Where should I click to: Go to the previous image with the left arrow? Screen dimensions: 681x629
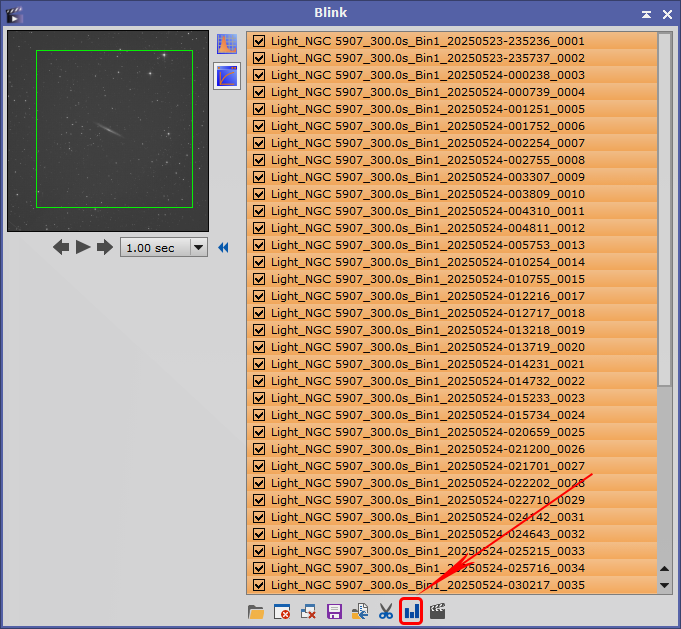(61, 248)
